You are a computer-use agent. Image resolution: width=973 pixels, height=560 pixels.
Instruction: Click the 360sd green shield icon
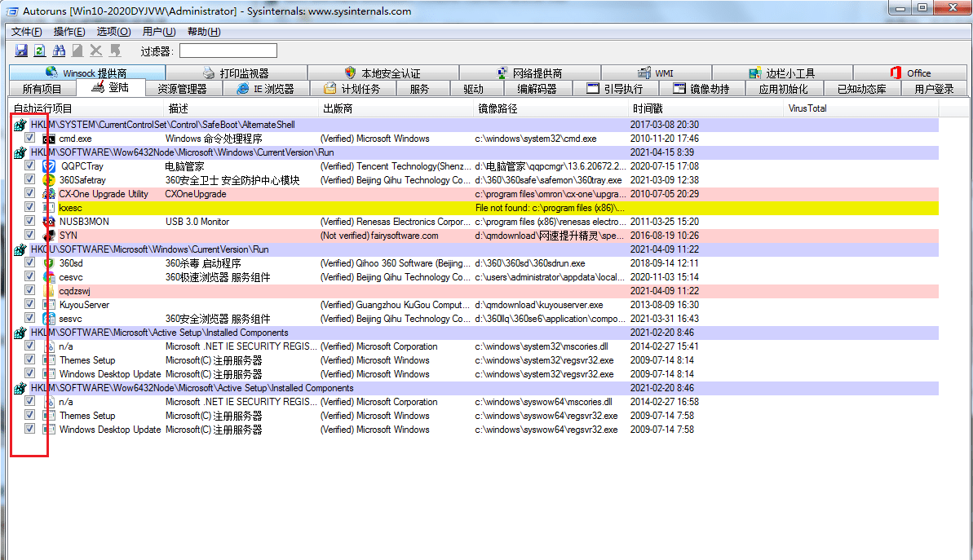coord(49,263)
